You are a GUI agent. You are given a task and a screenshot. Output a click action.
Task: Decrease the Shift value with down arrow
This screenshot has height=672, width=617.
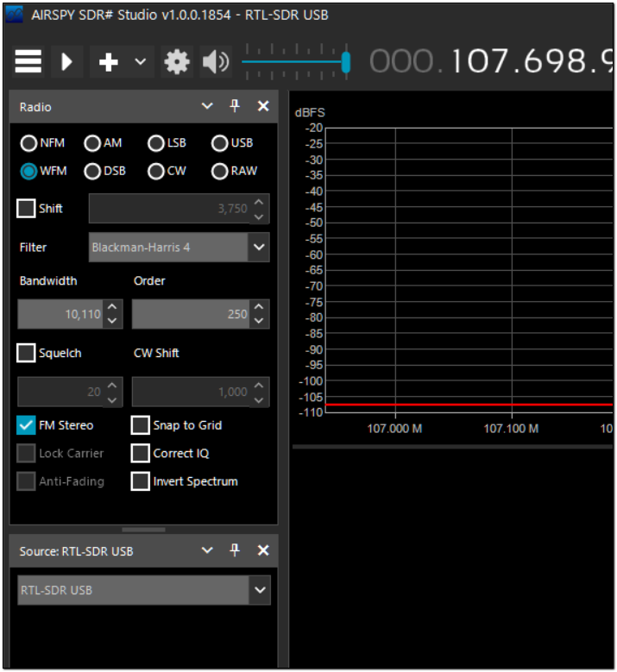tap(259, 217)
